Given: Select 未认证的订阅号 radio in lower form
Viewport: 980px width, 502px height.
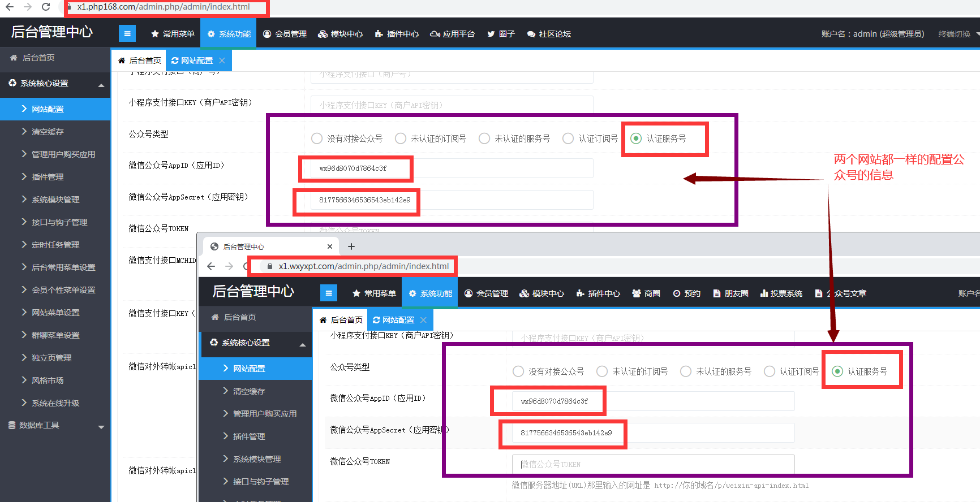Looking at the screenshot, I should tap(602, 371).
